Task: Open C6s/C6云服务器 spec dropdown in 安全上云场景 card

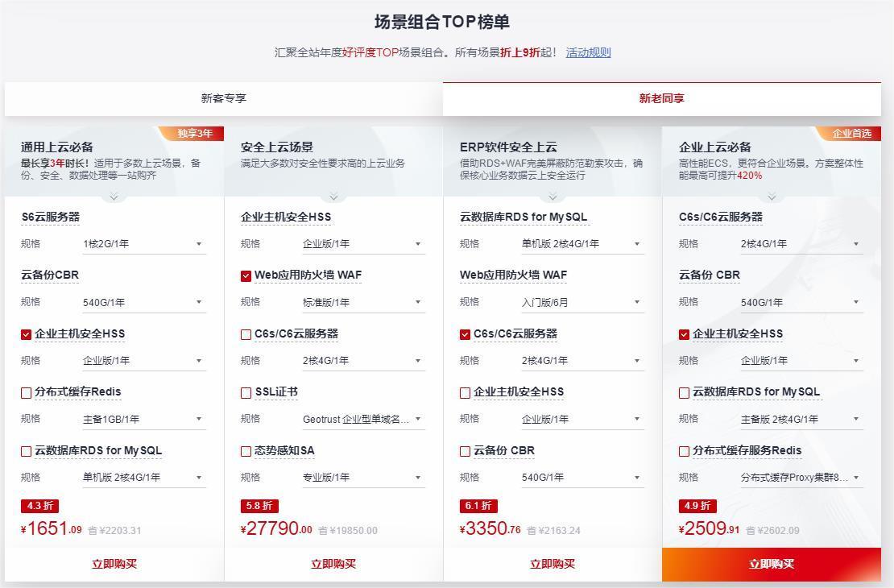Action: point(363,361)
